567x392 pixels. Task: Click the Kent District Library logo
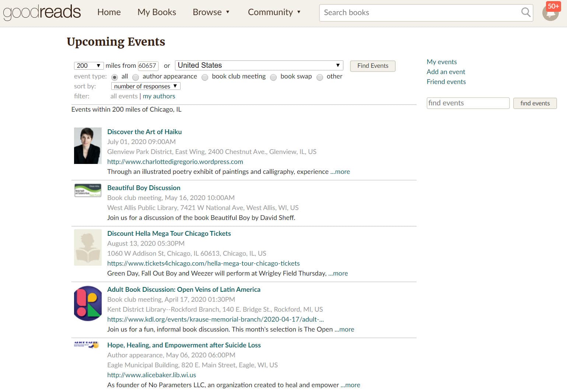point(88,303)
